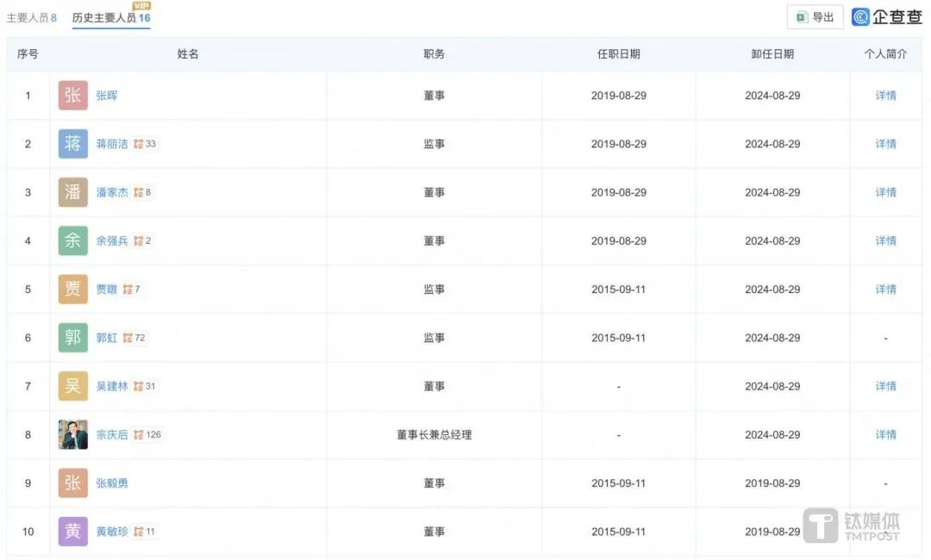The image size is (931, 560).
Task: View 详情 for 张晖
Action: click(x=885, y=95)
